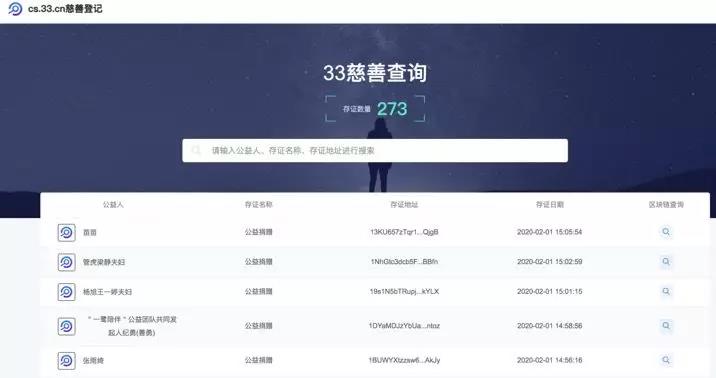This screenshot has height=378, width=716.
Task: Click the 存证数量 count 273
Action: [392, 109]
